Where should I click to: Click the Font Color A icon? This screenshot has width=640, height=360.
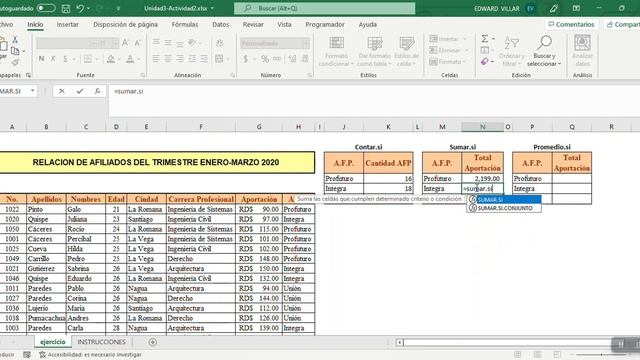[x=130, y=59]
